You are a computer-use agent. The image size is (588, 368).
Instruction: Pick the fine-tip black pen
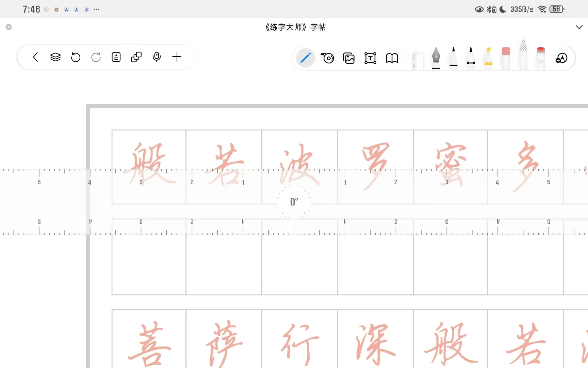click(453, 58)
